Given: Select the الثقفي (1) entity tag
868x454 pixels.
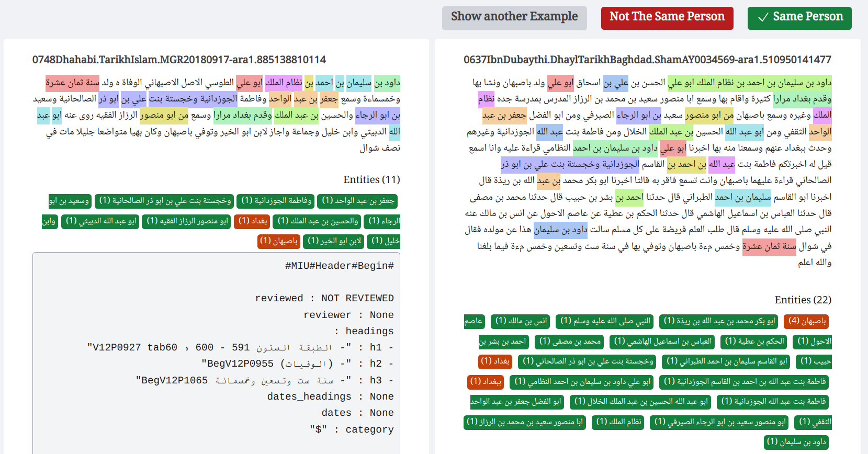Looking at the screenshot, I should [x=813, y=422].
